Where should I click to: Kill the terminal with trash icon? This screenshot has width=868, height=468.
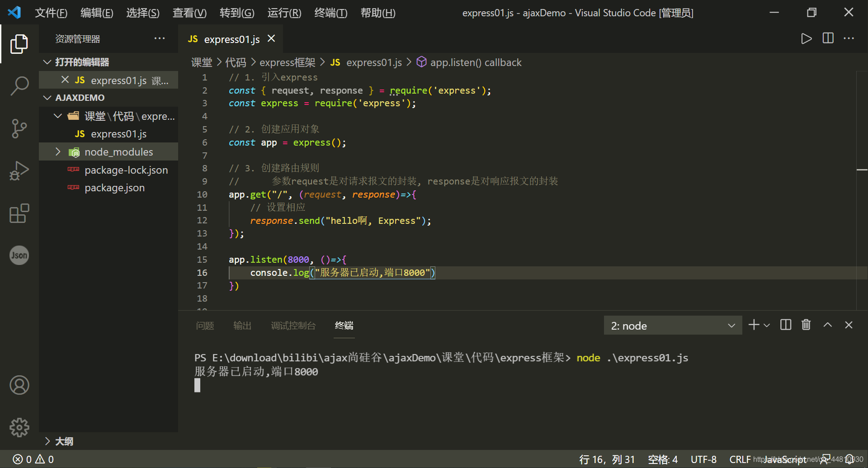806,325
